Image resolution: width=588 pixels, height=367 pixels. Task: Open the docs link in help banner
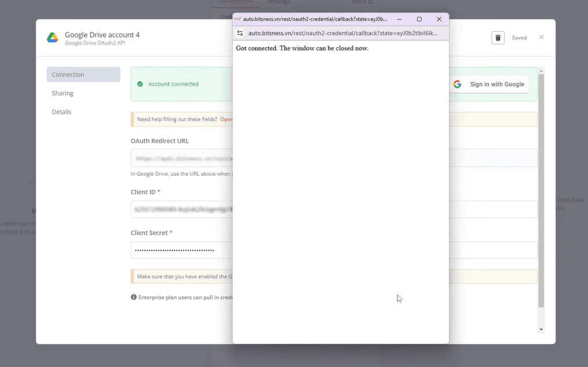(226, 119)
